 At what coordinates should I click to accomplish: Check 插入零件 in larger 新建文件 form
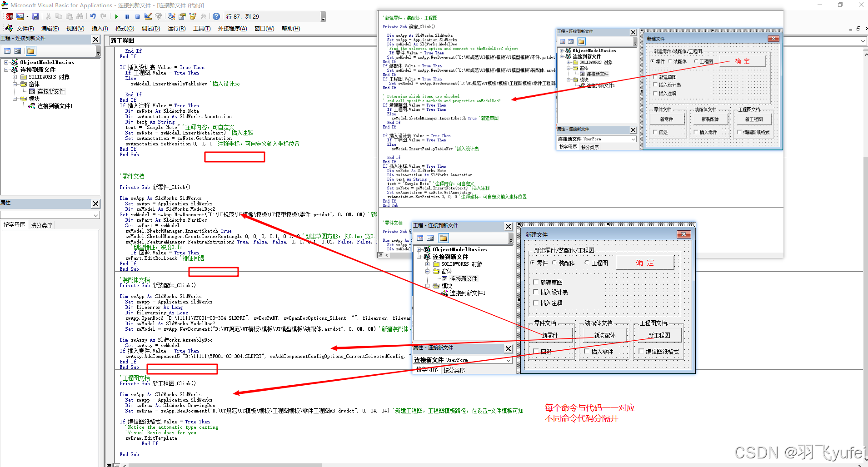[x=599, y=351]
